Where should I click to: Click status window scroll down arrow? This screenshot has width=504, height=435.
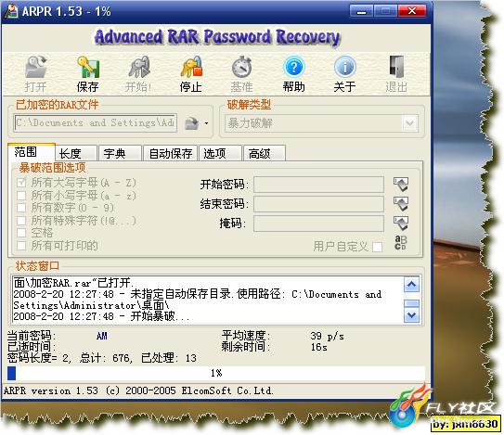point(412,315)
